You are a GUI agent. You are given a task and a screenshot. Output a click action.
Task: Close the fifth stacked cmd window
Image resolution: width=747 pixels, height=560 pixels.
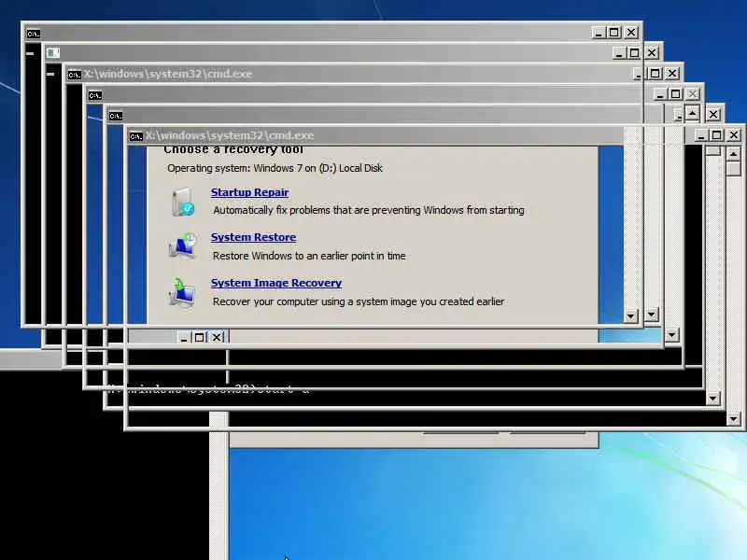[x=713, y=114]
